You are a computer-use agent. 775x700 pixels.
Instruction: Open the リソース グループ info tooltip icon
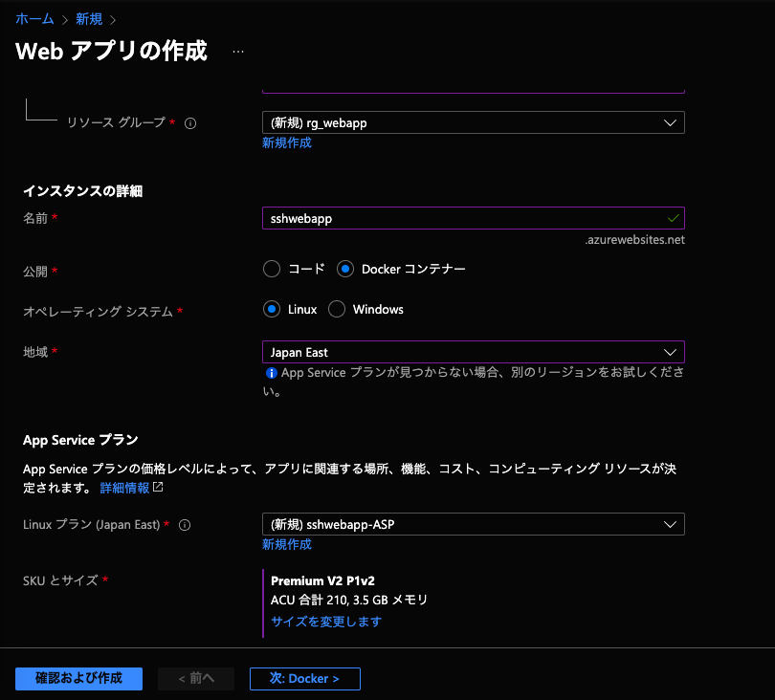click(190, 122)
